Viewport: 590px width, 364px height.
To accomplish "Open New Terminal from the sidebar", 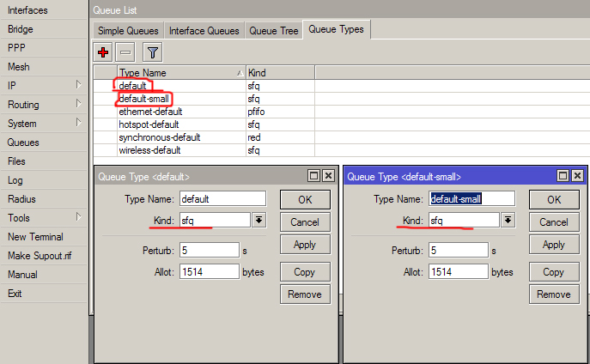I will 36,237.
